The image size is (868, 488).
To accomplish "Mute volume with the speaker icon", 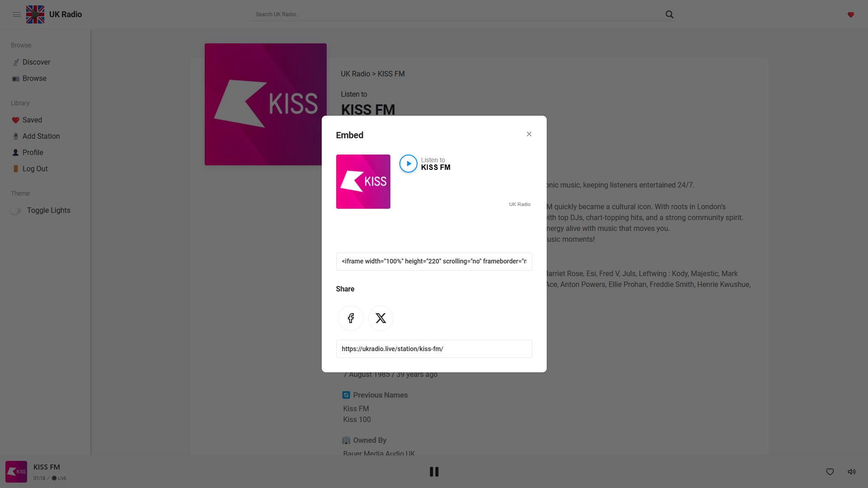I will coord(851,472).
